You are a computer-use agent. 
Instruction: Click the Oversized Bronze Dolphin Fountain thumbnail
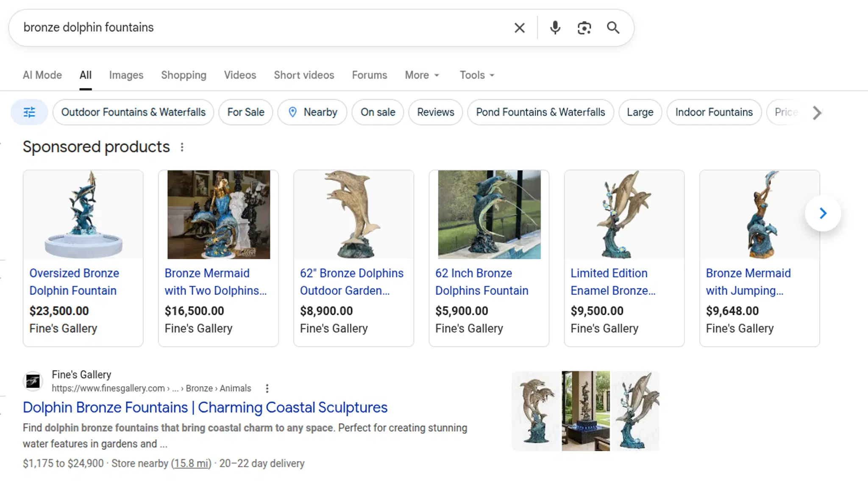pos(83,214)
